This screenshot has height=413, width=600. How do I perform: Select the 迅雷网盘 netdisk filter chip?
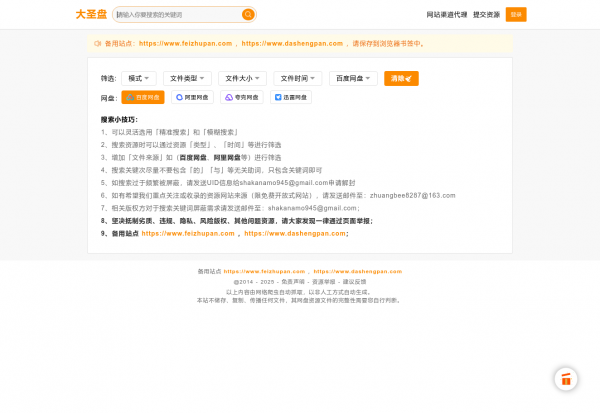tap(291, 98)
